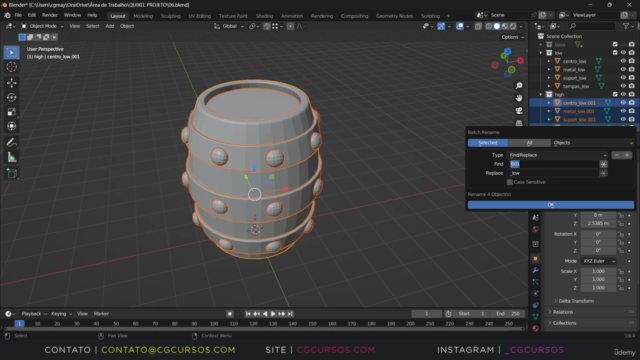The height and width of the screenshot is (360, 640).
Task: Click the Find field regex asterisk icon
Action: click(603, 164)
